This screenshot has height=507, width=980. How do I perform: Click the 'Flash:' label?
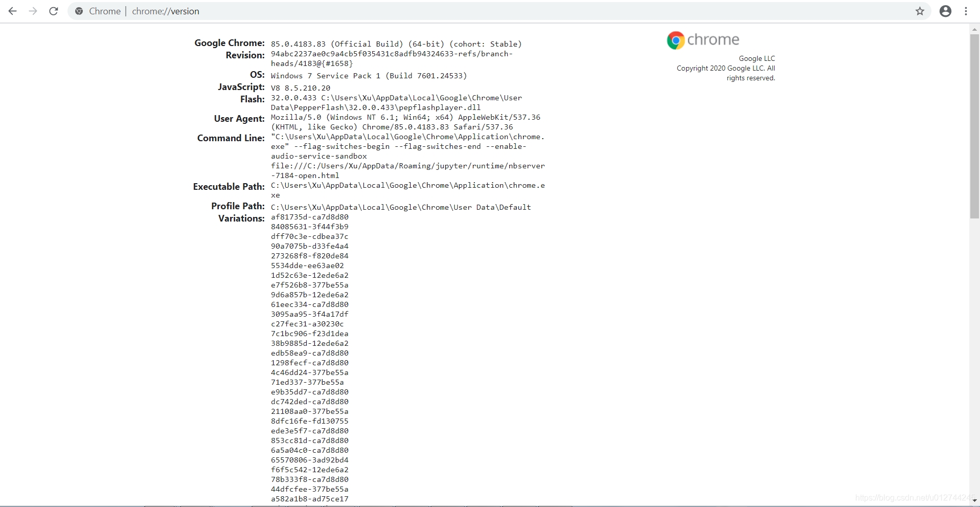pos(253,99)
